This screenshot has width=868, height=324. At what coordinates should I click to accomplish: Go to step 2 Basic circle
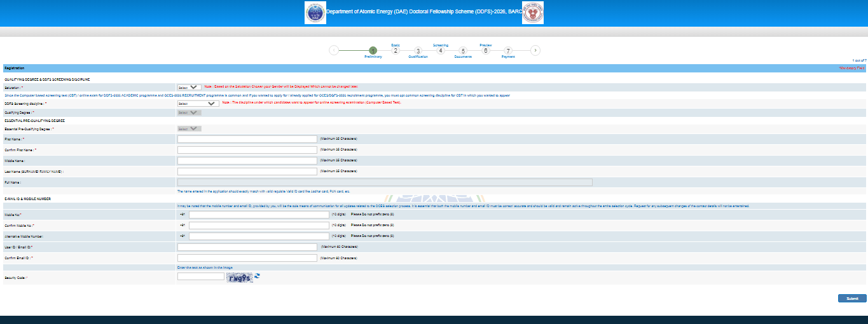[x=396, y=51]
